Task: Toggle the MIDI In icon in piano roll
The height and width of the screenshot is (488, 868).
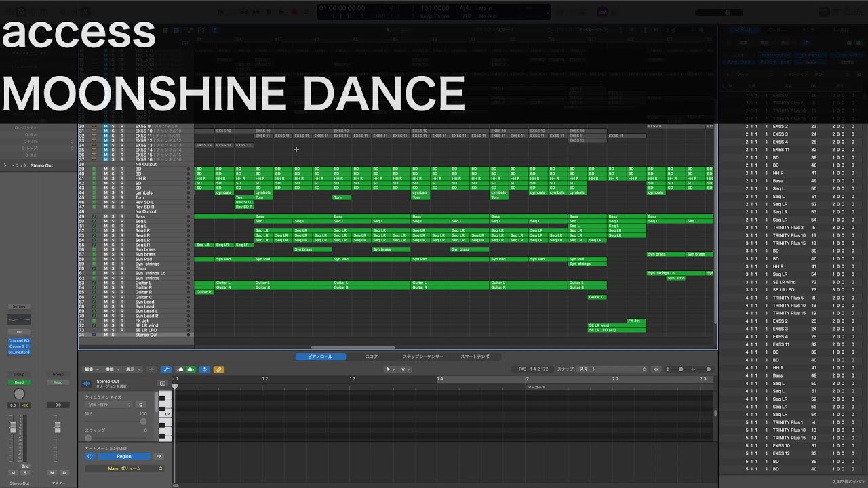Action: (180, 369)
